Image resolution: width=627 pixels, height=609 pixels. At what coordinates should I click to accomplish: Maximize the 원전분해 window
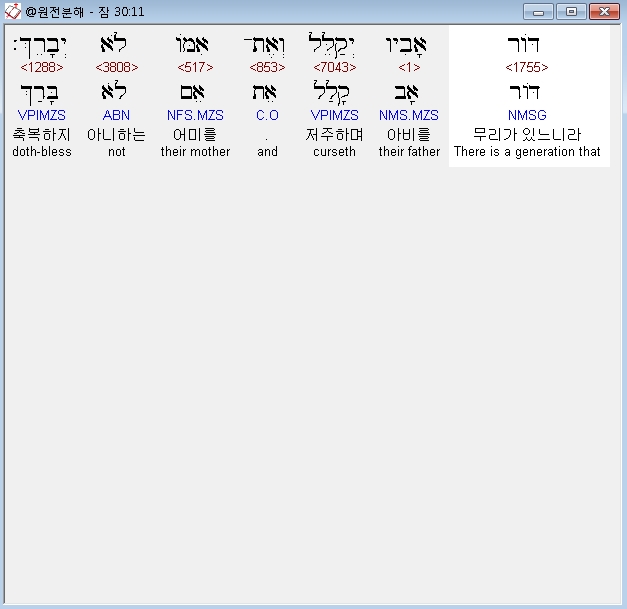[571, 12]
